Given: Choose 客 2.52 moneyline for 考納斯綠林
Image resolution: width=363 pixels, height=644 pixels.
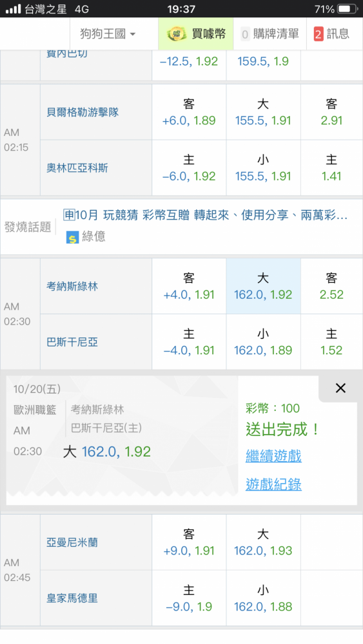Looking at the screenshot, I should pos(332,287).
